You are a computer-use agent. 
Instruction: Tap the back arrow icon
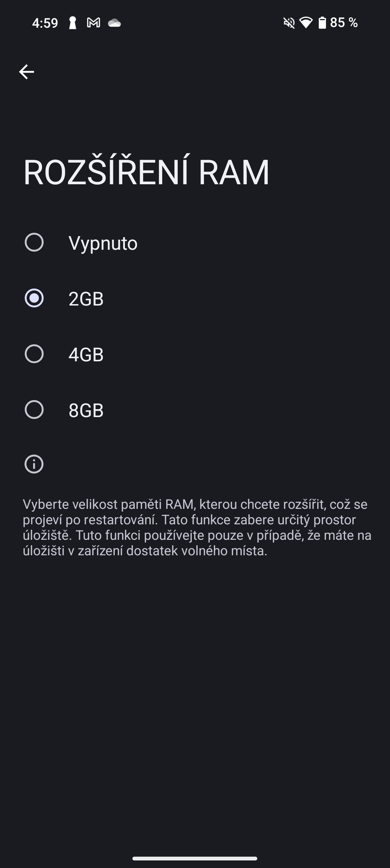(x=27, y=72)
